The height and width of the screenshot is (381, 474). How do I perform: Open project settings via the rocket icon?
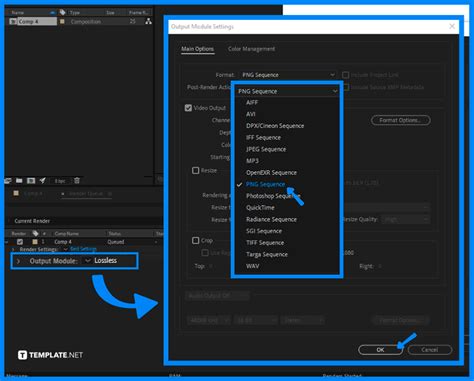[43, 181]
